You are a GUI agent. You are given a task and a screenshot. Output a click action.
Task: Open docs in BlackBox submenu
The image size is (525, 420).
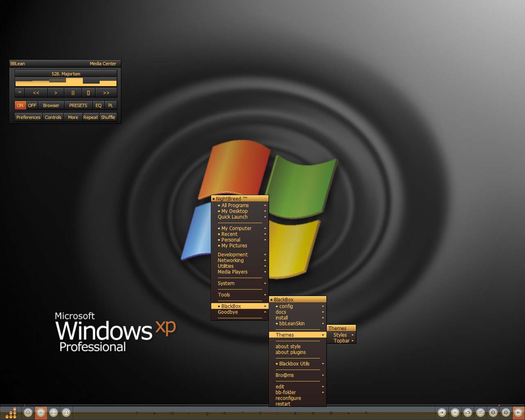[298, 312]
